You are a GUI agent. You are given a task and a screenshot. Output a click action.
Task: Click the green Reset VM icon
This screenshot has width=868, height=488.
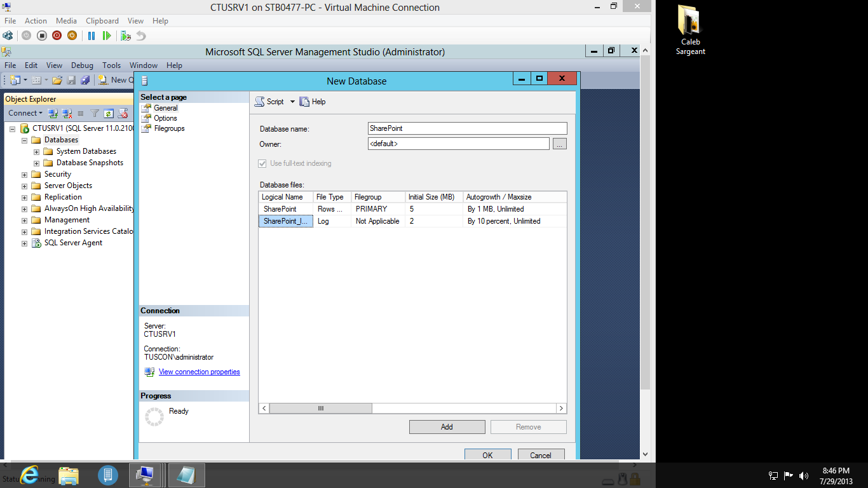click(x=107, y=36)
